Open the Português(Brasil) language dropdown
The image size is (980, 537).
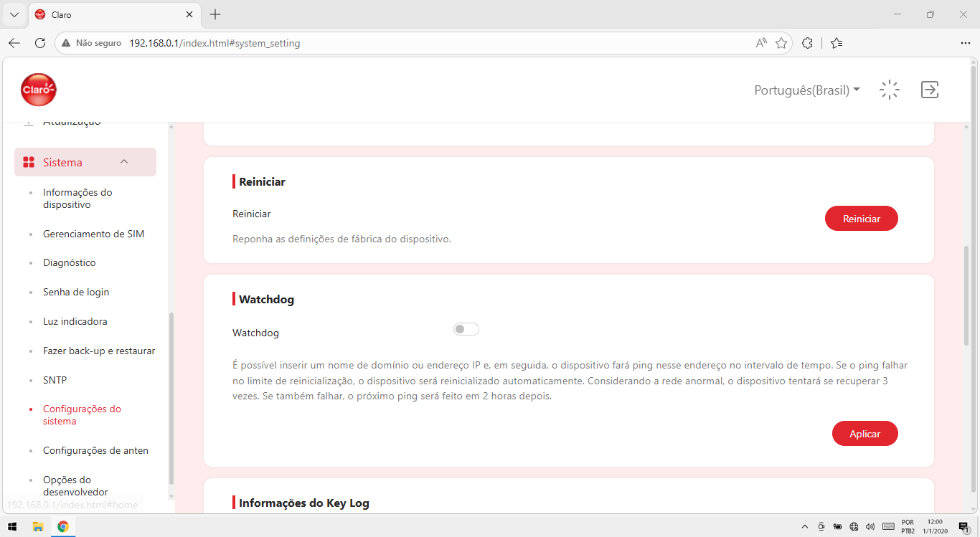[807, 90]
